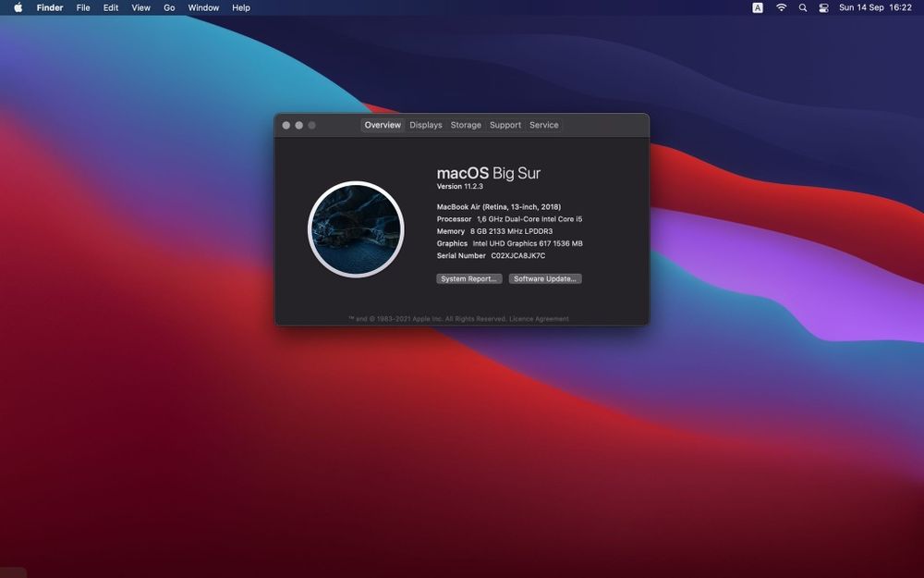The width and height of the screenshot is (924, 578).
Task: Close the About This Mac window
Action: pyautogui.click(x=286, y=125)
